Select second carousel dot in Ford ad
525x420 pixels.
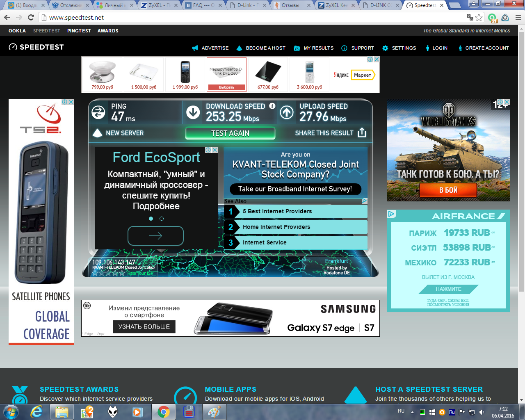click(x=162, y=219)
